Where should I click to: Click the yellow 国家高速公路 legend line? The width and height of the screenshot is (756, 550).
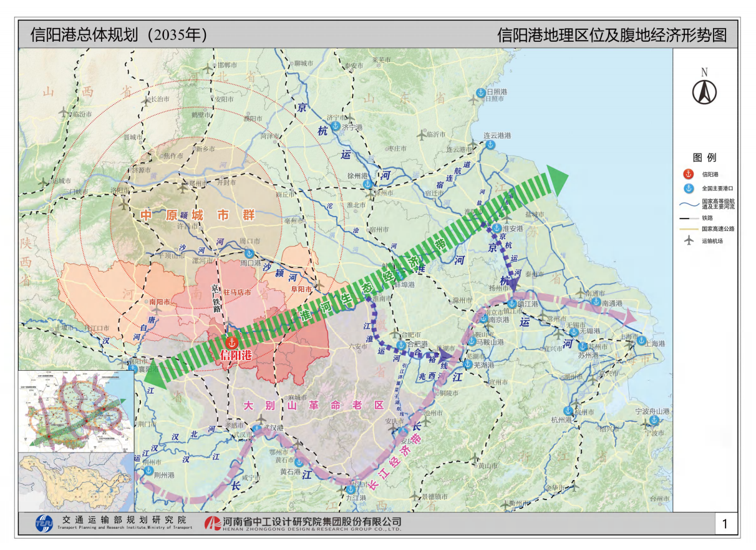pos(689,228)
